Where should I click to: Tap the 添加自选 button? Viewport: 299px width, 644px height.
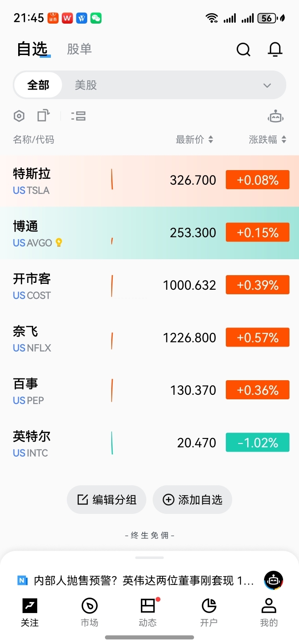pyautogui.click(x=192, y=500)
